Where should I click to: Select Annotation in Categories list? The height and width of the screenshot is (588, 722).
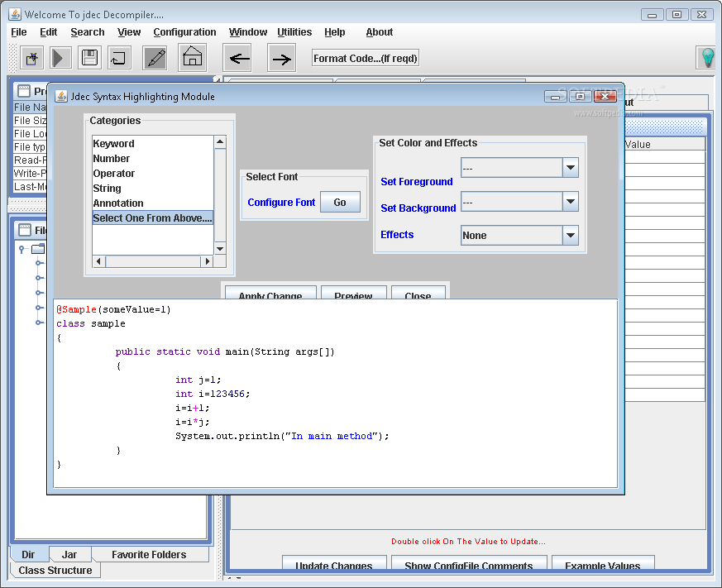pos(152,203)
